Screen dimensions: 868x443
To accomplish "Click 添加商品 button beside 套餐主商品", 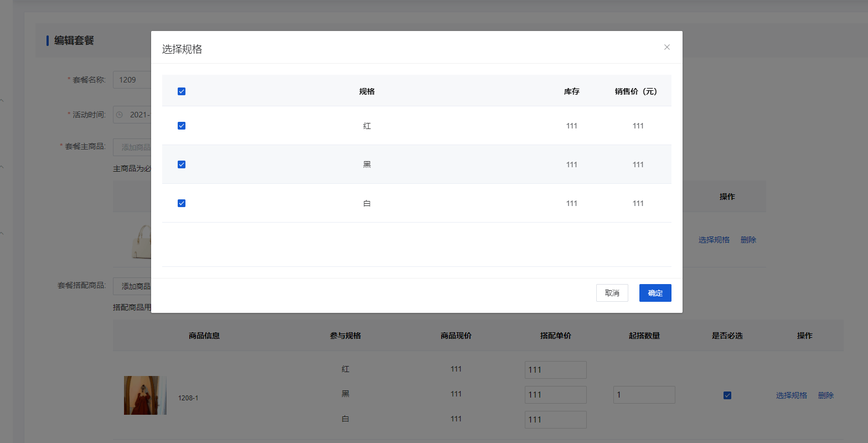I will (x=132, y=147).
